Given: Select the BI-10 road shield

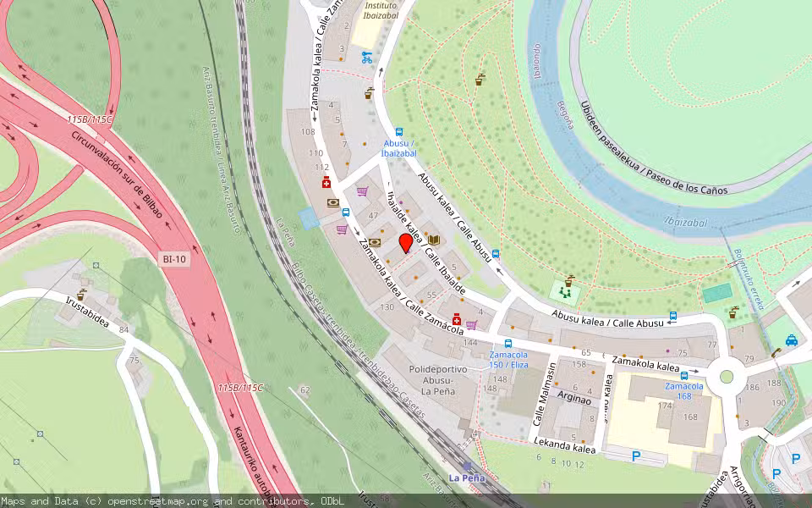Looking at the screenshot, I should [173, 260].
